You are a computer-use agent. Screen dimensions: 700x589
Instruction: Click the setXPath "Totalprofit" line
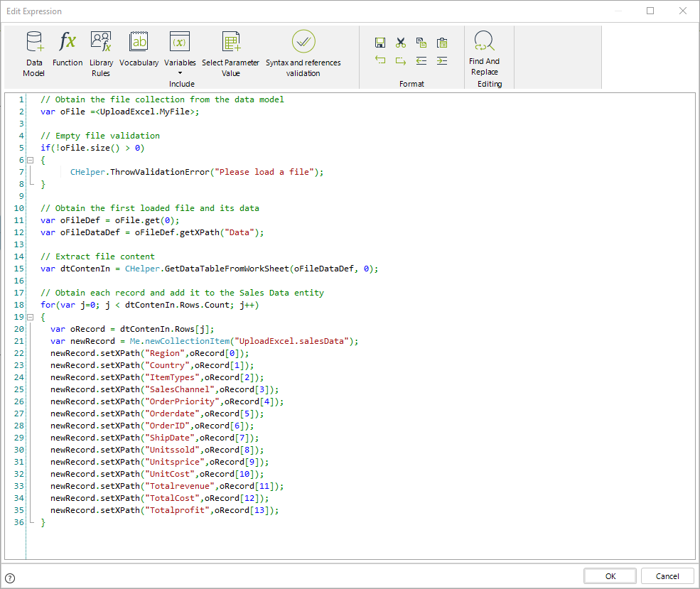pyautogui.click(x=165, y=509)
